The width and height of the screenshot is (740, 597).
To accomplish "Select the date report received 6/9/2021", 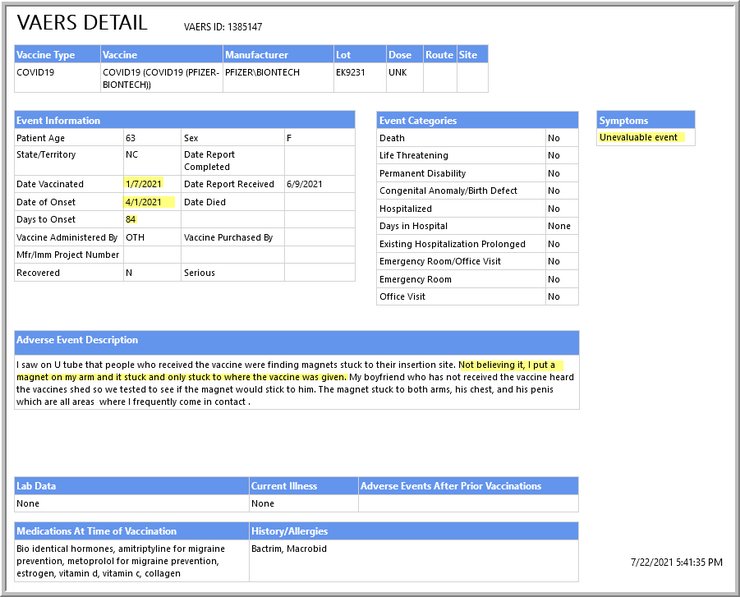I will (304, 184).
